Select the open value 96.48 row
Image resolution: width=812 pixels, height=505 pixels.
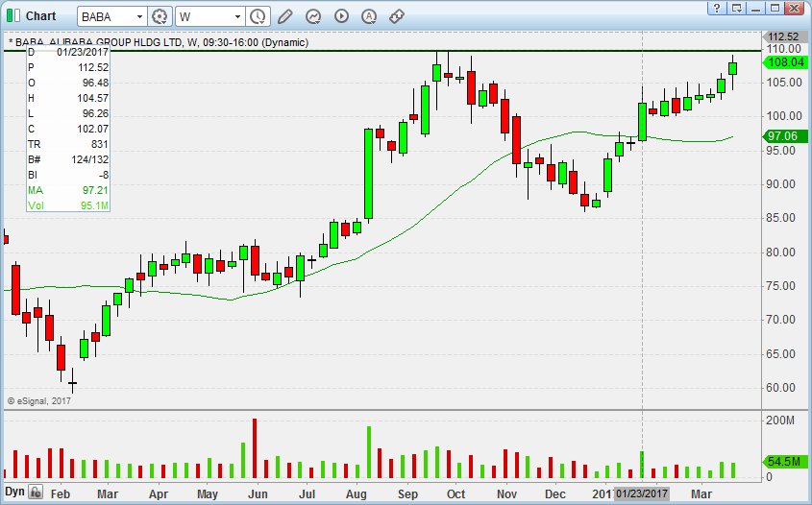coord(68,83)
